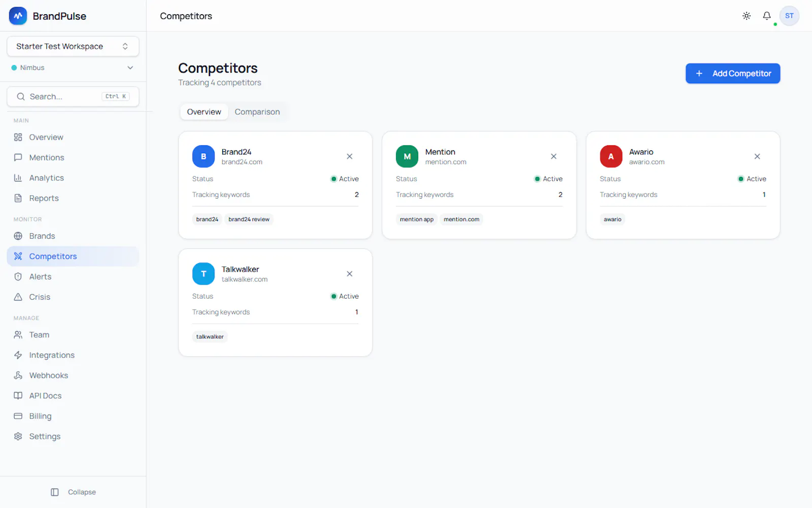Click the Billing credit card icon
The width and height of the screenshot is (812, 508).
(18, 416)
